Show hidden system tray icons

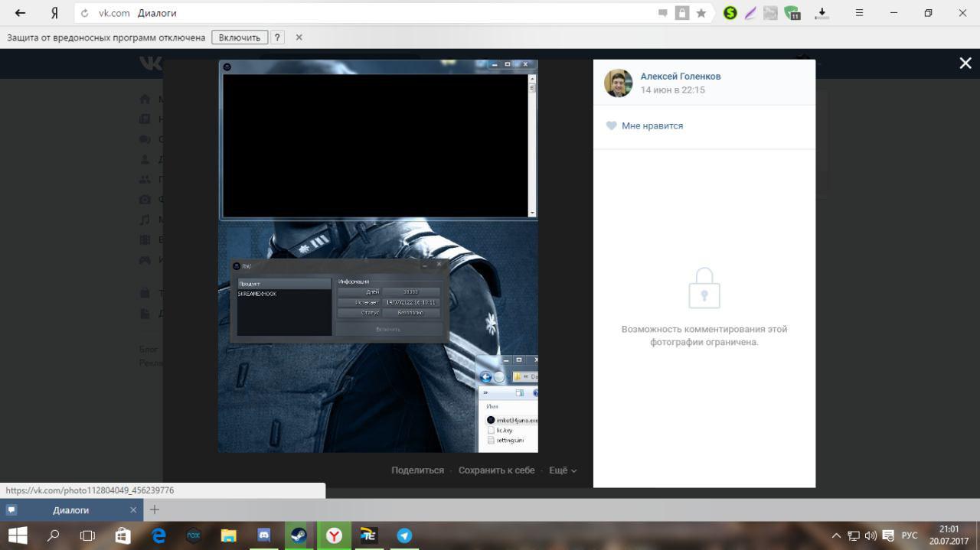(836, 535)
